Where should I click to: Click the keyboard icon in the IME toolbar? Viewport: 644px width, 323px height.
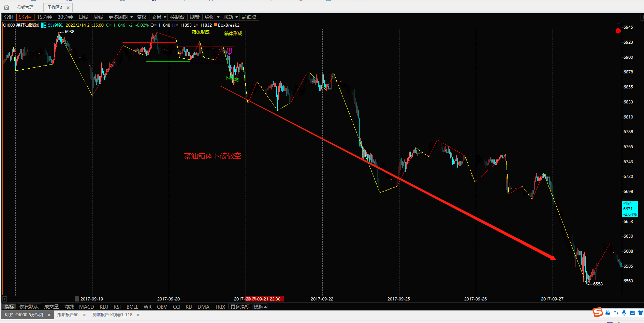632,313
